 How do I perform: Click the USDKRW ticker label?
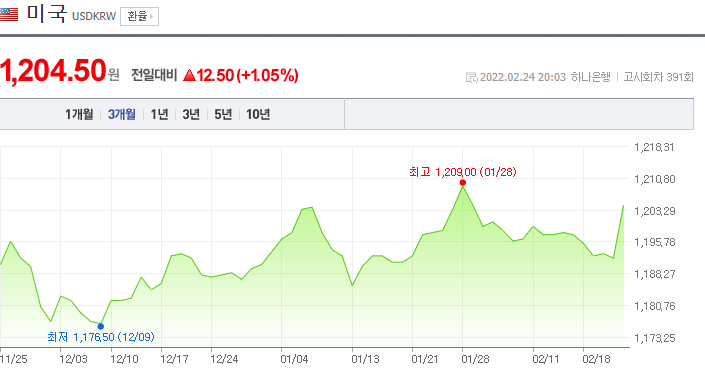(94, 17)
